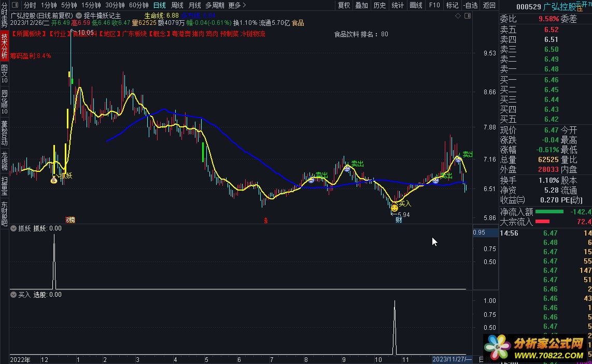Open 扫雷宝 in the left sidebar
Image resolution: width=592 pixels, height=364 pixels.
coord(4,185)
